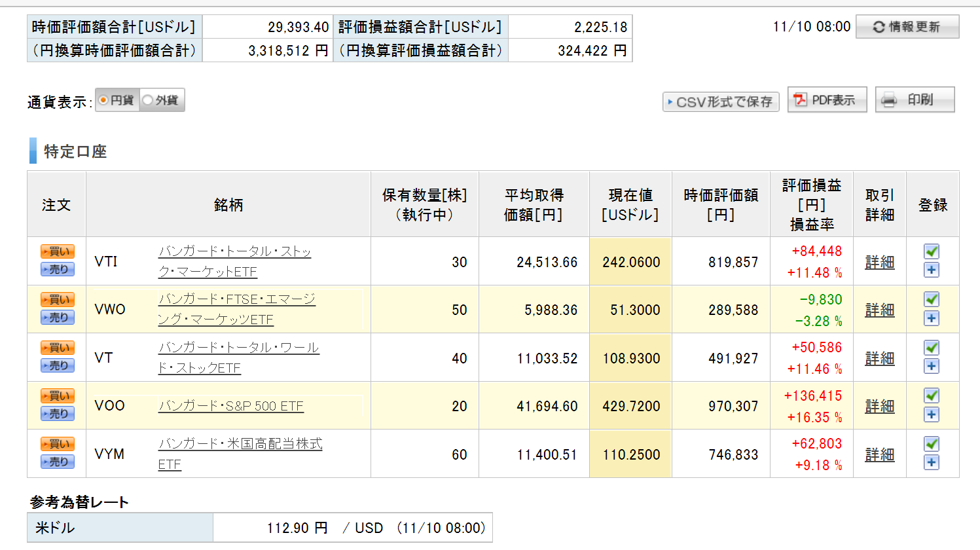Viewport: 980px width, 550px height.
Task: Click the VWO ticker symbol text
Action: (110, 310)
